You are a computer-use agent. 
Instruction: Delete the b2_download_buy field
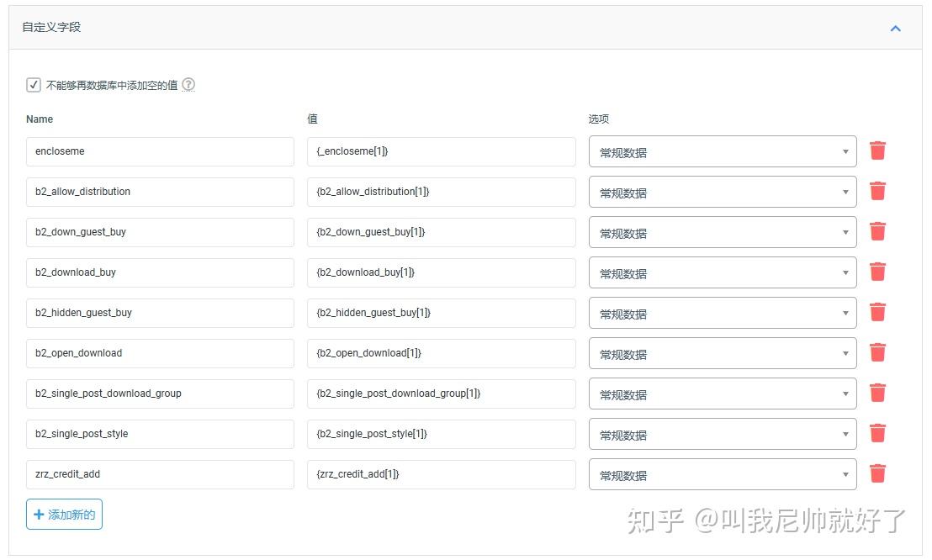point(877,272)
